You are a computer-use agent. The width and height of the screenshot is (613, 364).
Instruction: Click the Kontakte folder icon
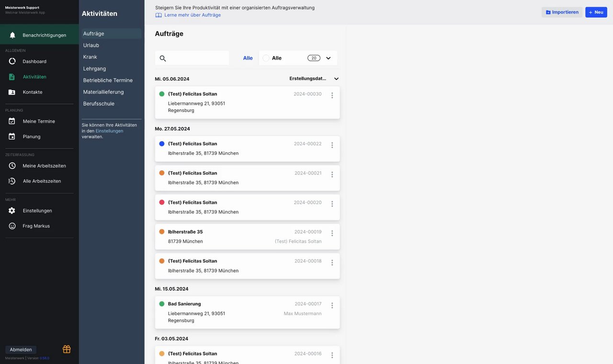12,92
